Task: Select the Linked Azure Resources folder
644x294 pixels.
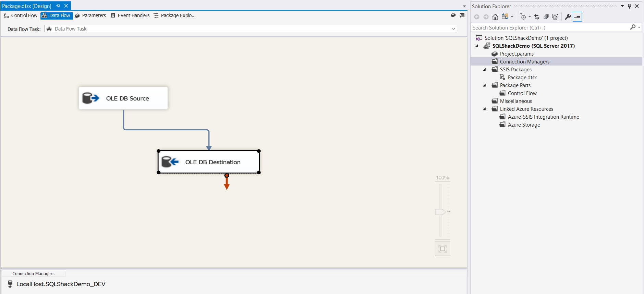Action: click(x=526, y=109)
